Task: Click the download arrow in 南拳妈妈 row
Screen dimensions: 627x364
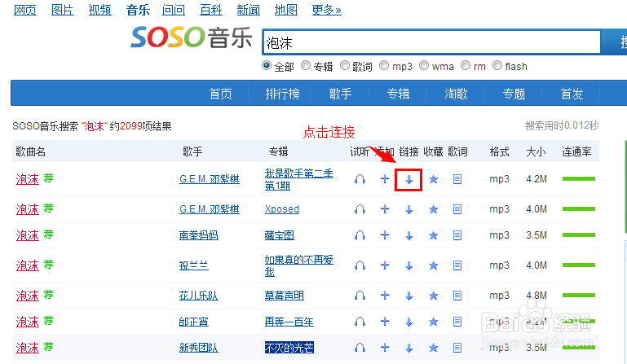Action: [408, 236]
